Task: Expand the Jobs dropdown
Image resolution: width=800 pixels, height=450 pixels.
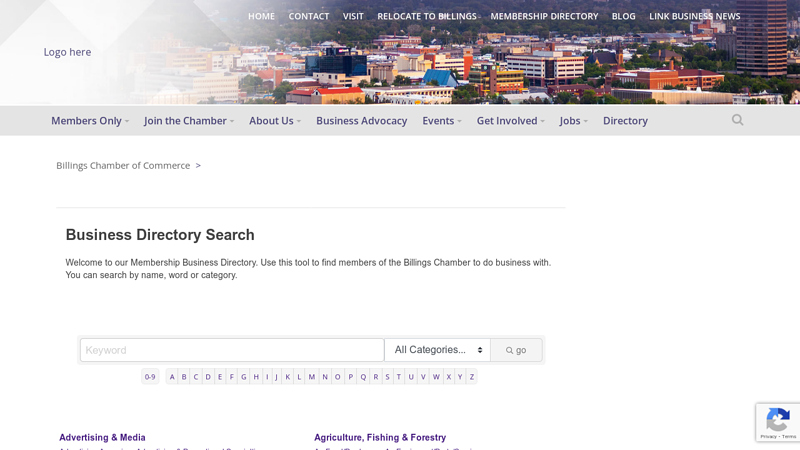Action: 573,121
